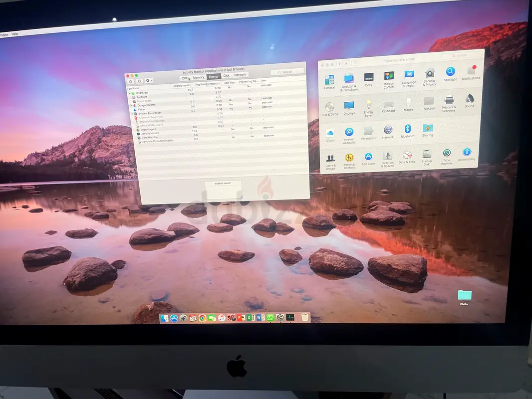Click Activity Monitor search field
The height and width of the screenshot is (399, 532).
pyautogui.click(x=287, y=72)
